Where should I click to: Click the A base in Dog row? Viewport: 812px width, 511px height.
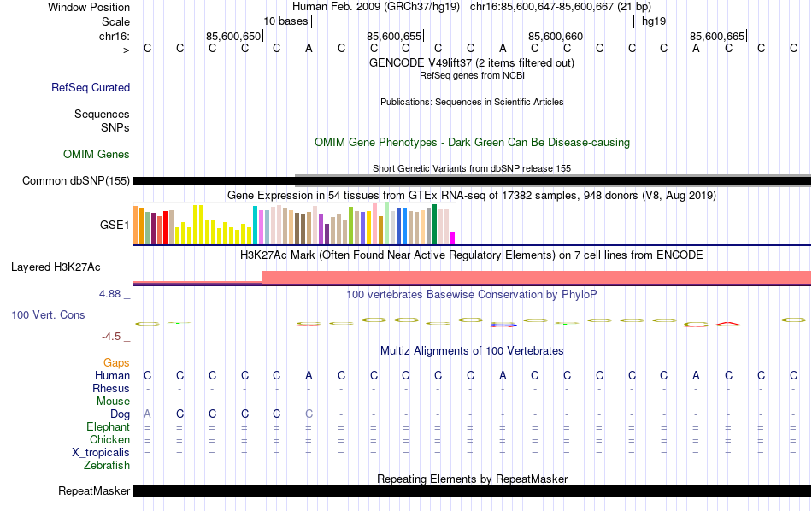(148, 414)
